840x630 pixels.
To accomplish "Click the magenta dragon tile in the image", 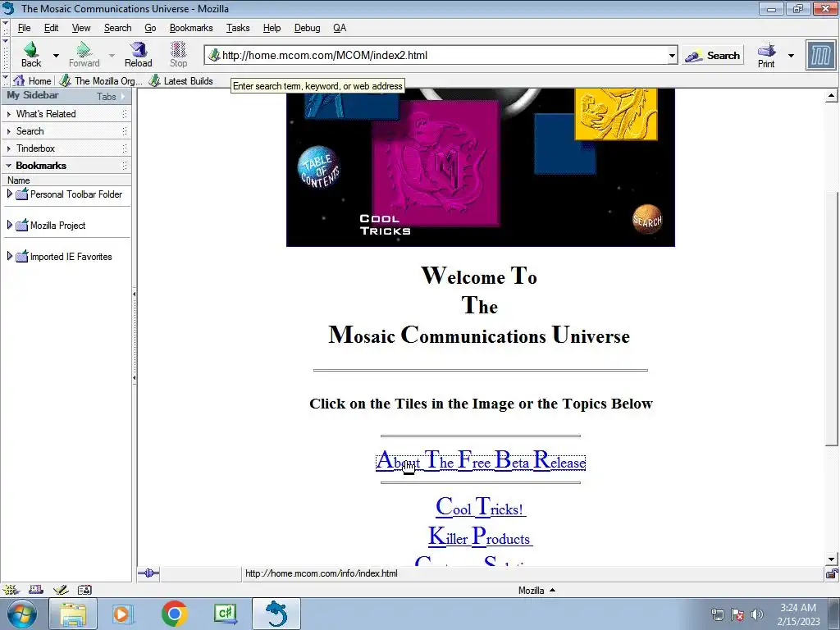I will pos(436,163).
